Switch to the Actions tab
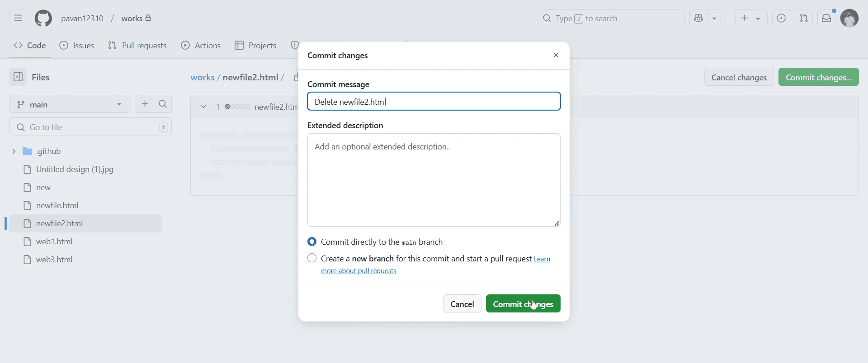The height and width of the screenshot is (363, 868). pos(201,46)
